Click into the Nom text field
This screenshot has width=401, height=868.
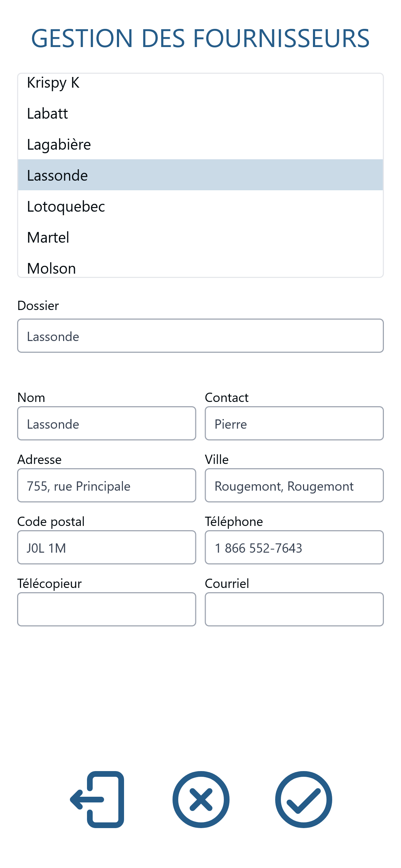[107, 423]
